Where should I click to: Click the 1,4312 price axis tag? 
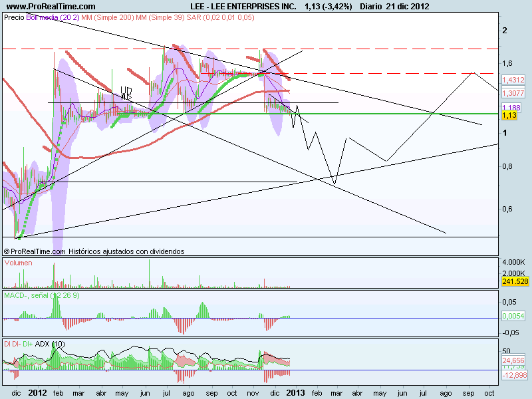(x=513, y=80)
